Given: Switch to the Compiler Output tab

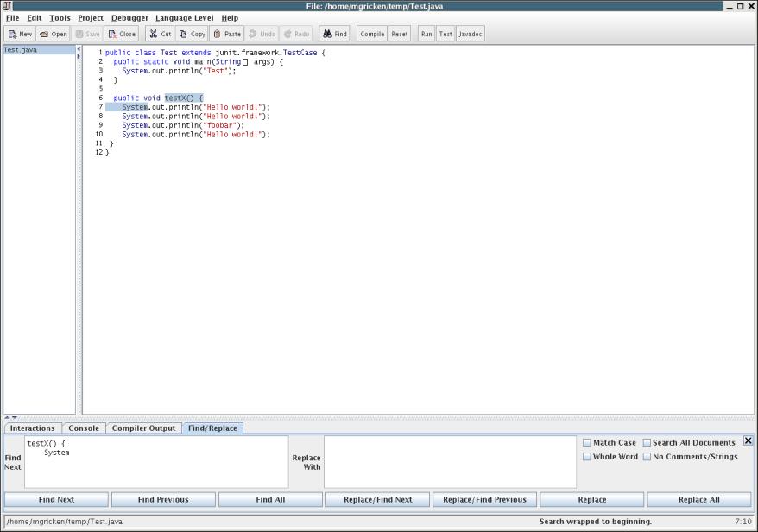Looking at the screenshot, I should point(143,428).
